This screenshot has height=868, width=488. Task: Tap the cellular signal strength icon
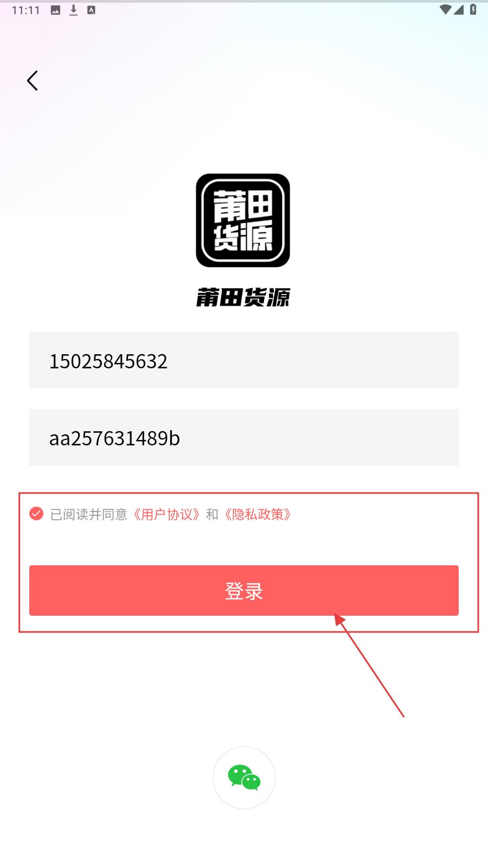click(459, 10)
